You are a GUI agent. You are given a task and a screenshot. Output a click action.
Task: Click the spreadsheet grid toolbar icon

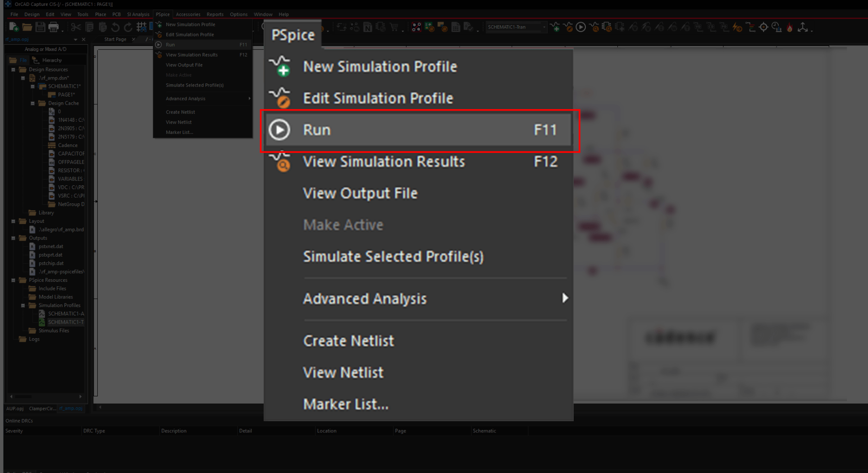(456, 28)
